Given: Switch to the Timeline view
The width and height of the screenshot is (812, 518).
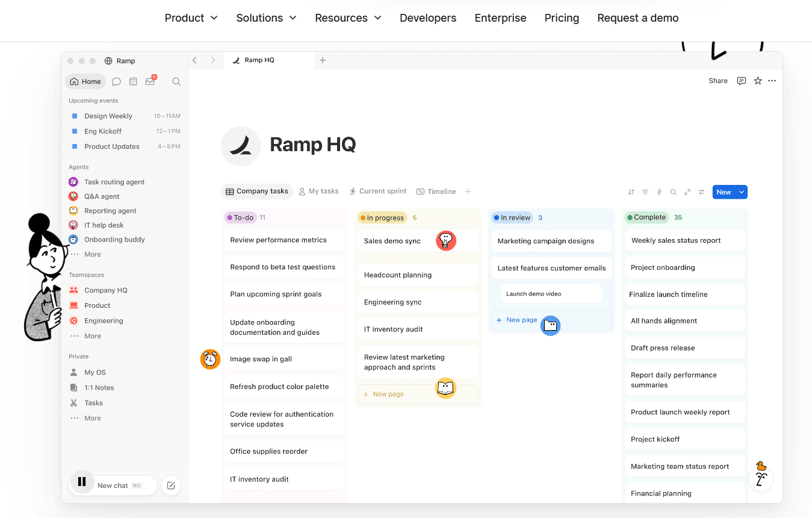Looking at the screenshot, I should coord(436,192).
